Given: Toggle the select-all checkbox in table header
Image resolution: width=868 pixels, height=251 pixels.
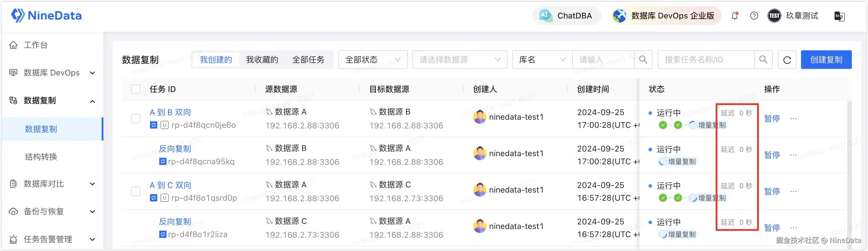Looking at the screenshot, I should [x=135, y=89].
